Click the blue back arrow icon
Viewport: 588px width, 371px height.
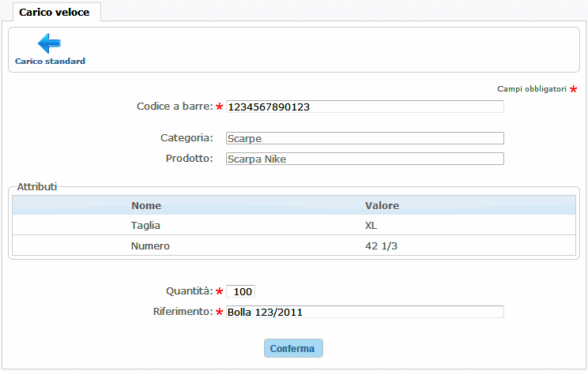(x=50, y=43)
